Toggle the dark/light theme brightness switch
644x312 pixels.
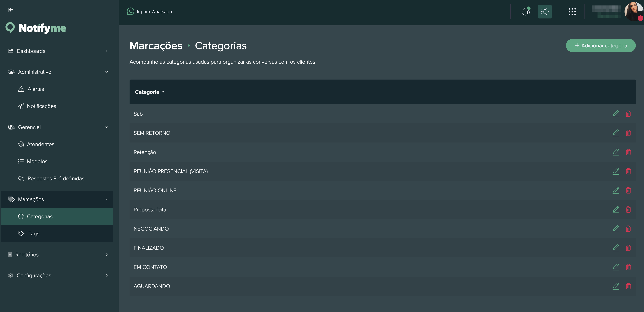545,11
